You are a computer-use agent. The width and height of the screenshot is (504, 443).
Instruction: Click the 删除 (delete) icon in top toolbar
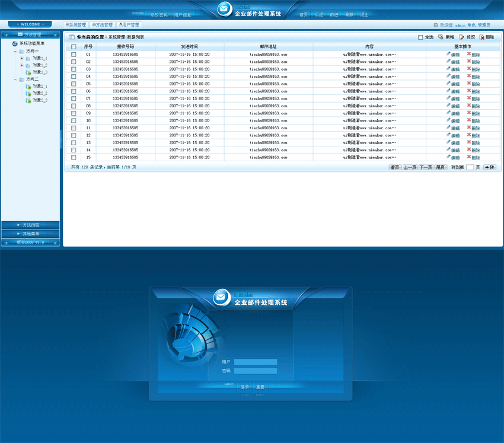(482, 37)
